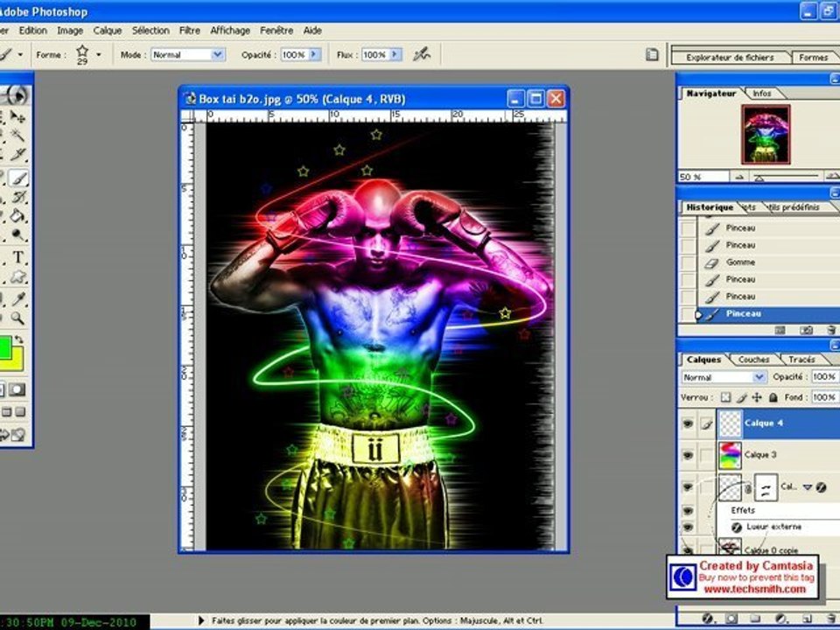This screenshot has height=630, width=840.
Task: Select the Custom Shape tool
Action: click(x=18, y=276)
